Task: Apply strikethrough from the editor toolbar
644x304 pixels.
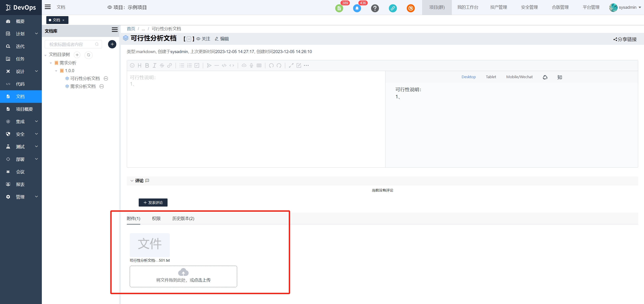Action: 162,65
